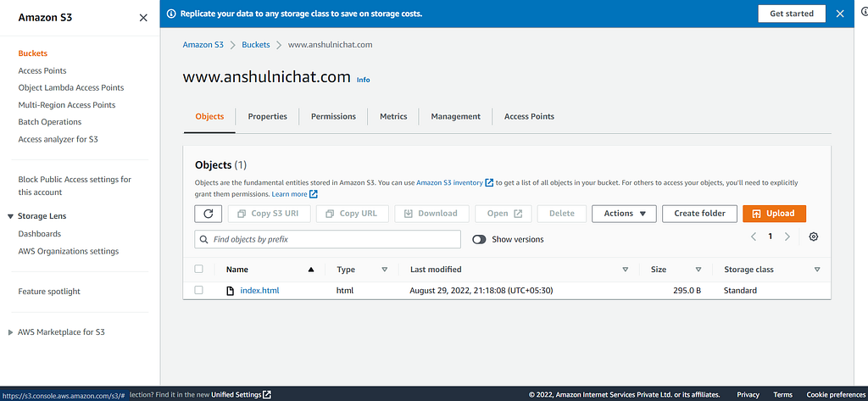The image size is (868, 401).
Task: Click the Get started button
Action: pos(792,14)
